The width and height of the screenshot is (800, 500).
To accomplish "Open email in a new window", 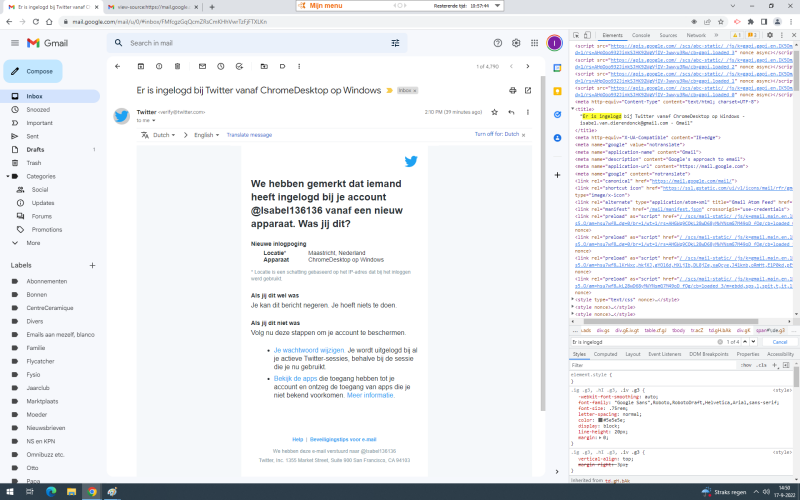I will [528, 90].
